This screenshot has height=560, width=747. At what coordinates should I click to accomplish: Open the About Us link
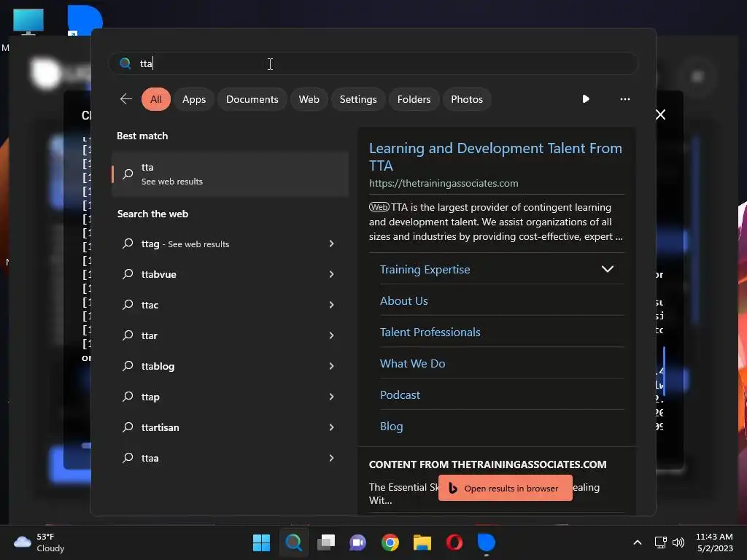(403, 301)
